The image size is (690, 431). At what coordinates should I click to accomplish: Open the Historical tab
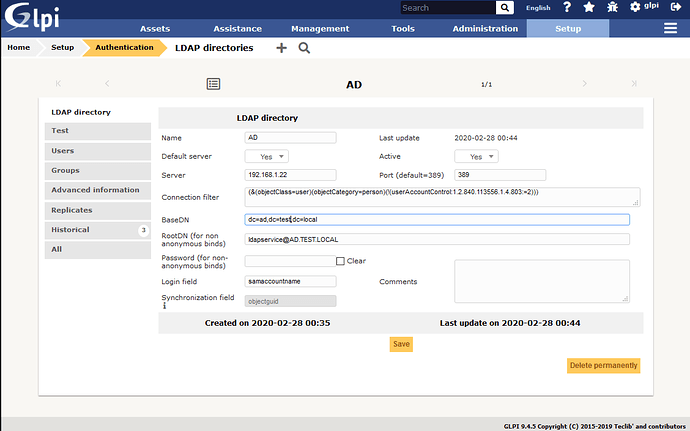[98, 230]
